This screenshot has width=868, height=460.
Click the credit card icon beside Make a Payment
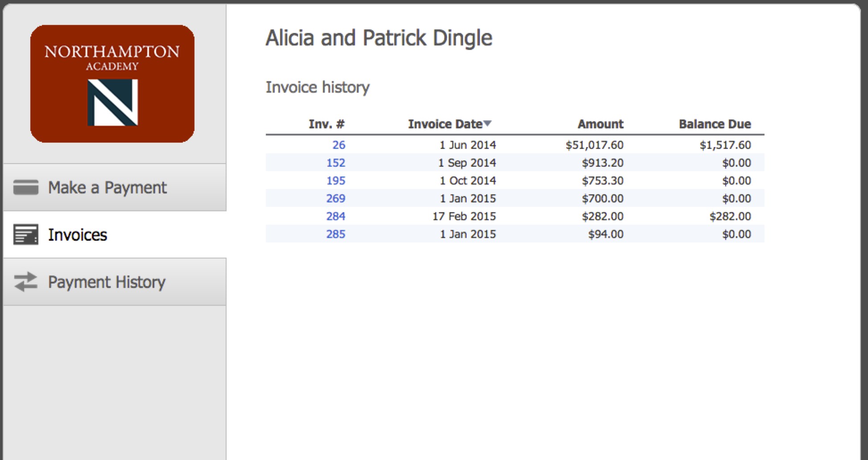tap(26, 188)
